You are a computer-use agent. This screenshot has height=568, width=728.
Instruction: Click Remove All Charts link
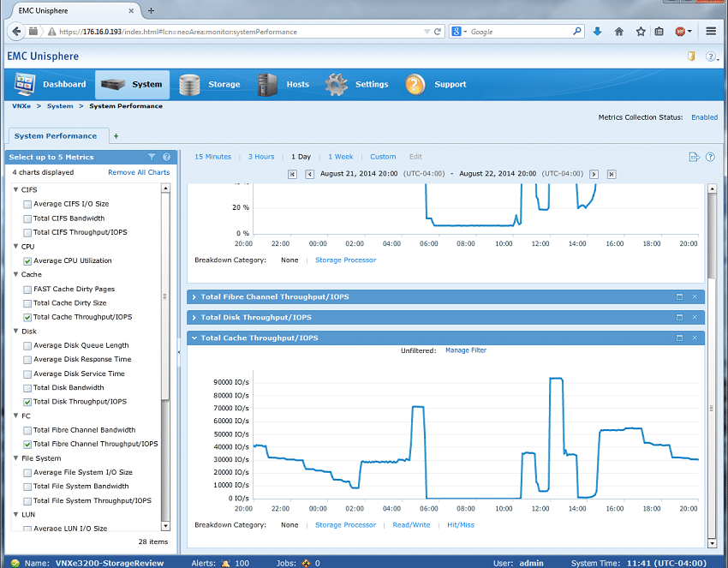point(139,172)
